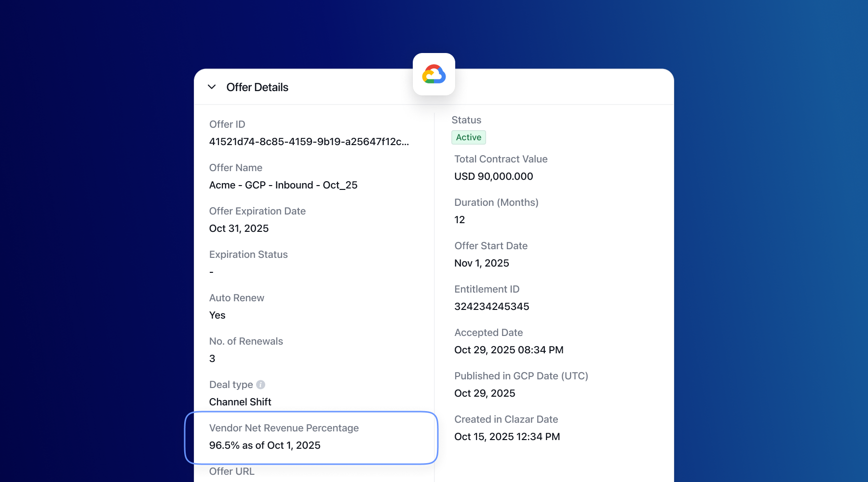Click the 96.5% as of Oct 1, 2025 value
Screen dimensions: 868x482
(265, 445)
